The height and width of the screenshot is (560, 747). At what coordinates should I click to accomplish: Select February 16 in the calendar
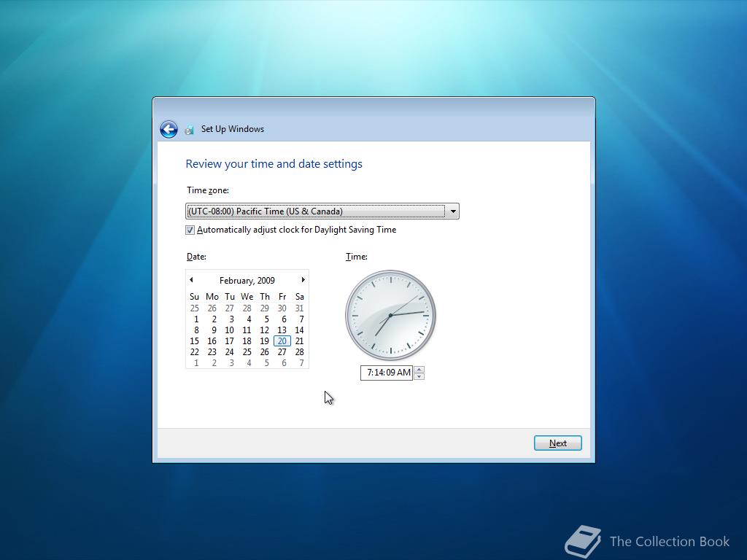pos(212,341)
